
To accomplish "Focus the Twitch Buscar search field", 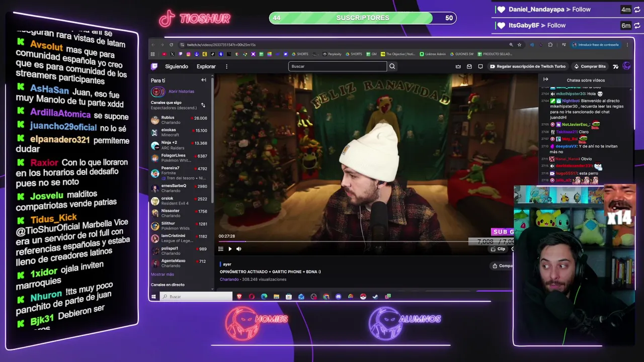I will (338, 66).
